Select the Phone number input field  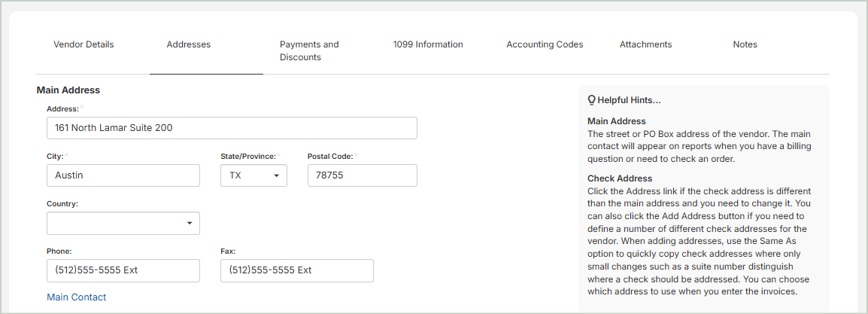123,270
